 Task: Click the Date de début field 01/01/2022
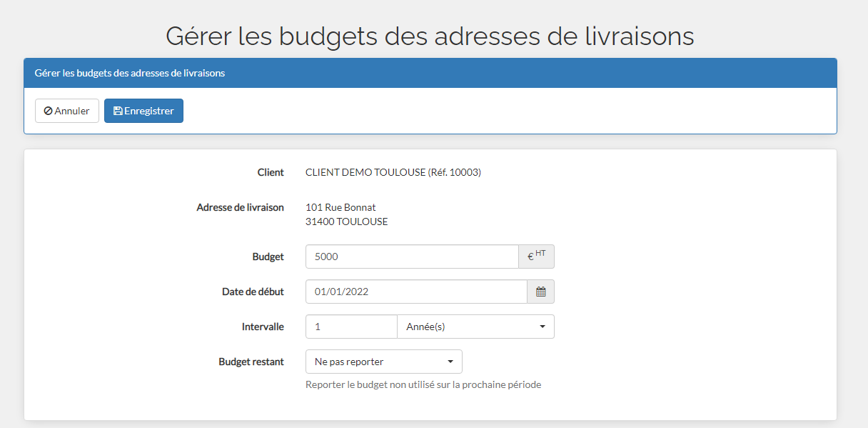click(x=416, y=292)
